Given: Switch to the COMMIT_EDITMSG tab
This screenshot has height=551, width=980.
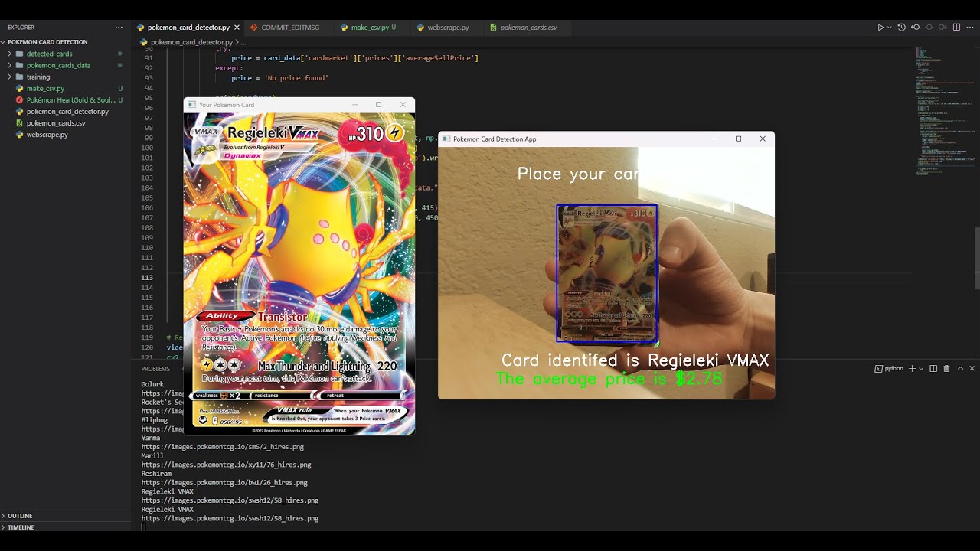Looking at the screenshot, I should click(x=289, y=27).
